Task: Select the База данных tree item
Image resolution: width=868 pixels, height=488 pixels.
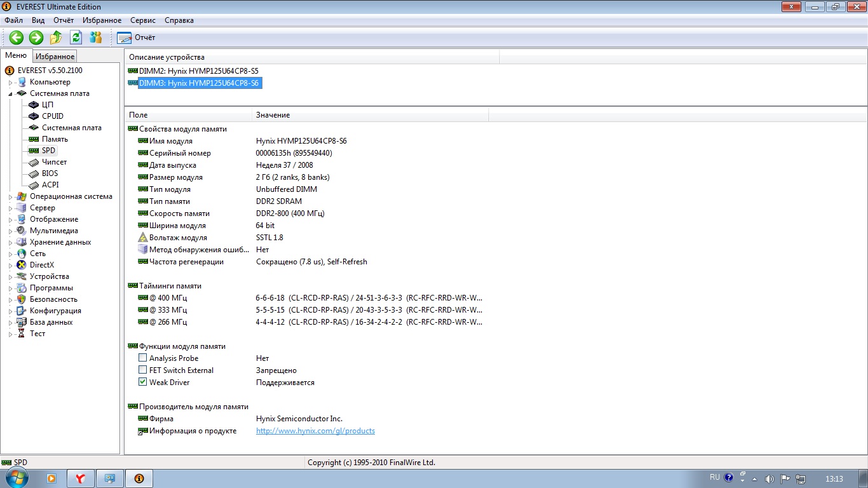Action: [51, 322]
